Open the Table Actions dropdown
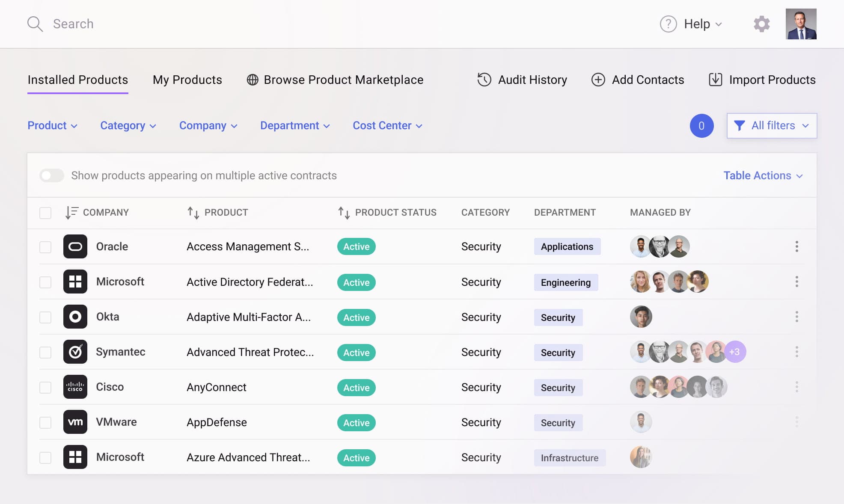Image resolution: width=844 pixels, height=504 pixels. [x=763, y=175]
